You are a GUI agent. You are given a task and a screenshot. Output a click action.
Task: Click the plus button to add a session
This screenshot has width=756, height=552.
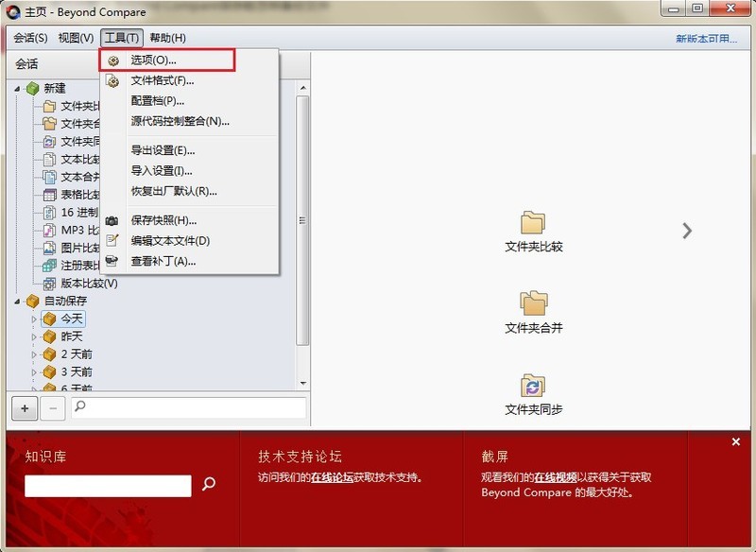click(x=25, y=409)
